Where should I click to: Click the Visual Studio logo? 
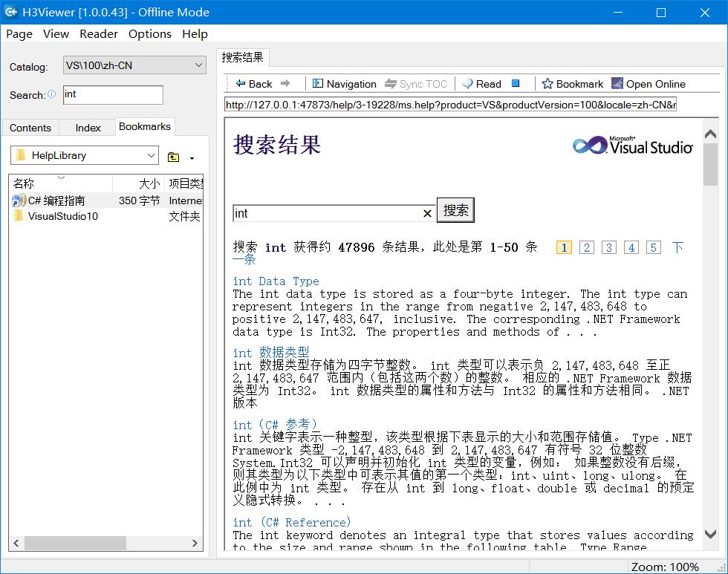(x=632, y=146)
